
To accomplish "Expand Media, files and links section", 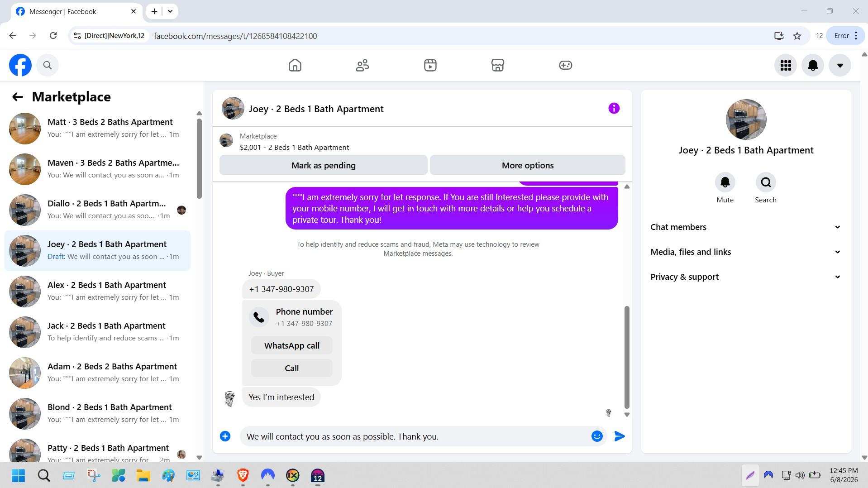I will point(746,252).
